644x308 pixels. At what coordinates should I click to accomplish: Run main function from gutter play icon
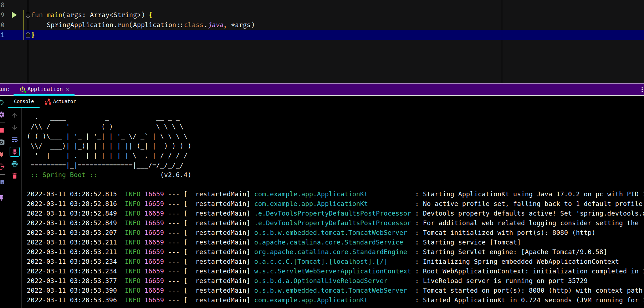click(x=14, y=15)
